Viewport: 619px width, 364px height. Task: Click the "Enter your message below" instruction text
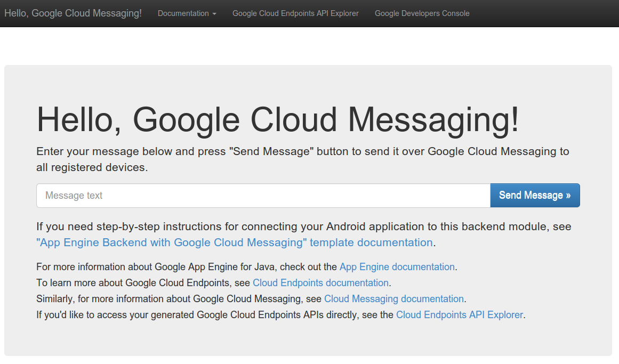tap(303, 159)
